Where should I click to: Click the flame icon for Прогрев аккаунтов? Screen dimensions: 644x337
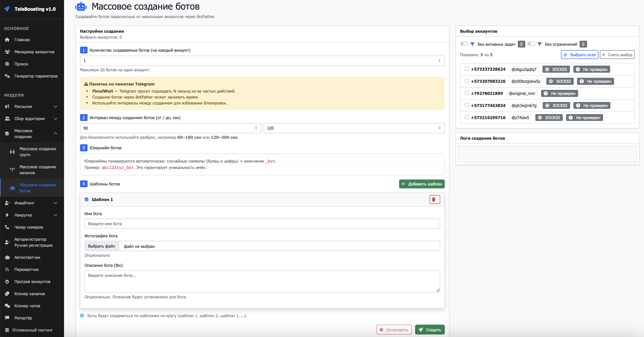tap(7, 281)
